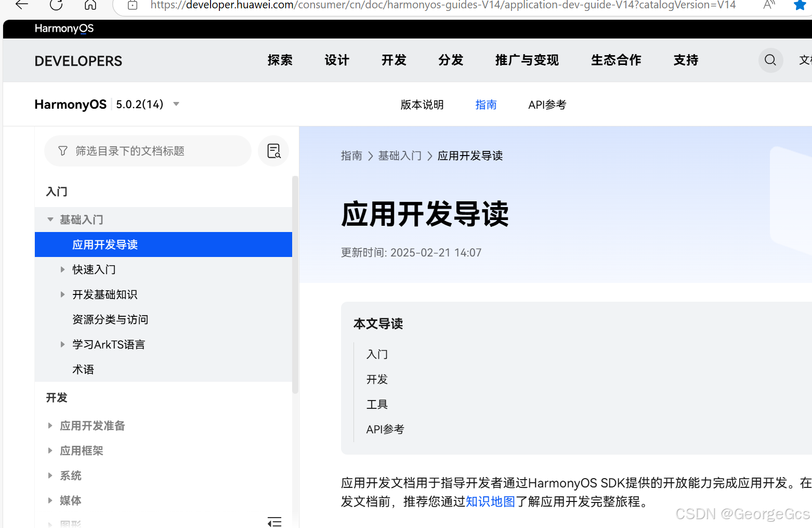
Task: Expand the 快速入门 tree item
Action: coord(62,269)
